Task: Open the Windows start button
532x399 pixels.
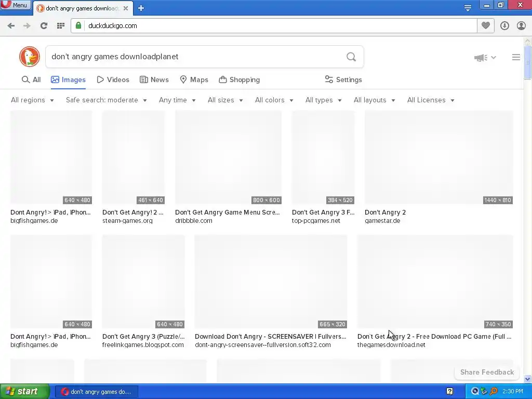Action: (24, 392)
